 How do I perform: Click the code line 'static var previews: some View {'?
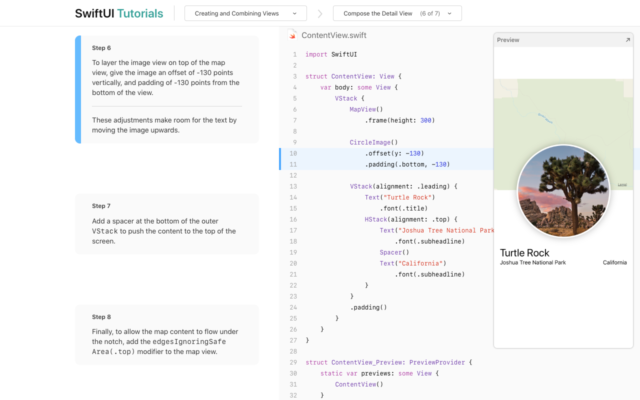click(379, 373)
